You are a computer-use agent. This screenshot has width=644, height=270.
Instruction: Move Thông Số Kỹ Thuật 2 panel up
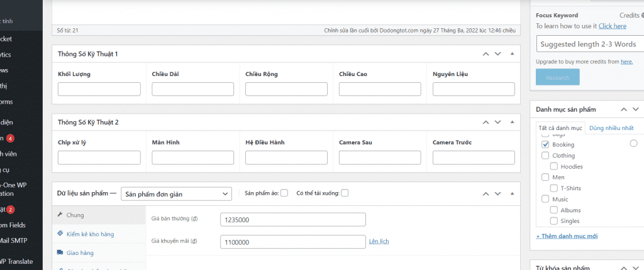coord(486,122)
